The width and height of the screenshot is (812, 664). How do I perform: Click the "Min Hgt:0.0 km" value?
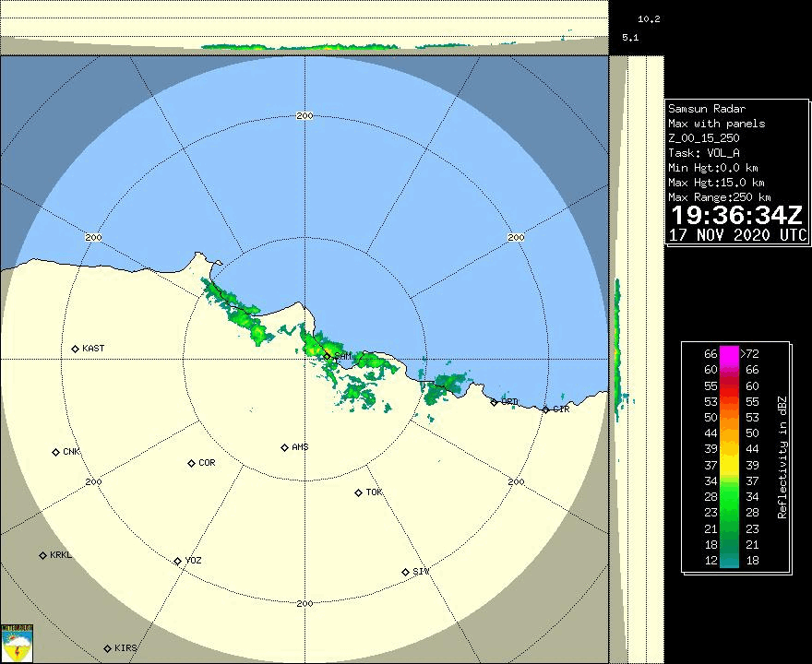tap(713, 168)
